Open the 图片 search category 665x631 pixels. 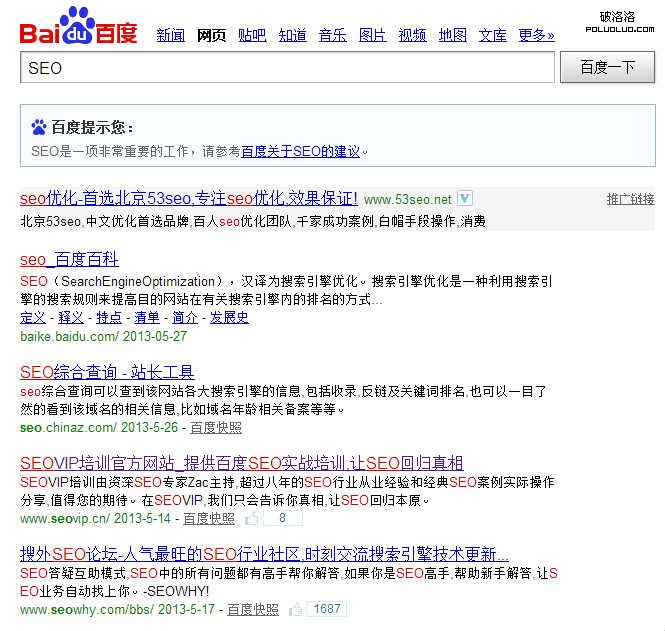pos(372,35)
